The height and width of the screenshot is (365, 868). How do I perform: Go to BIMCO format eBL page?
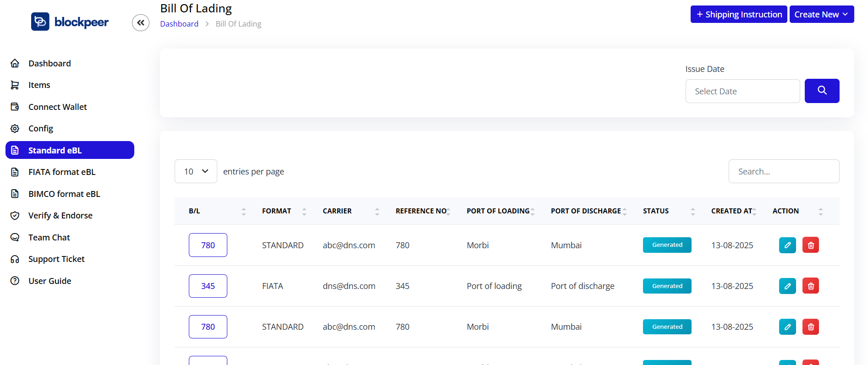pos(64,194)
